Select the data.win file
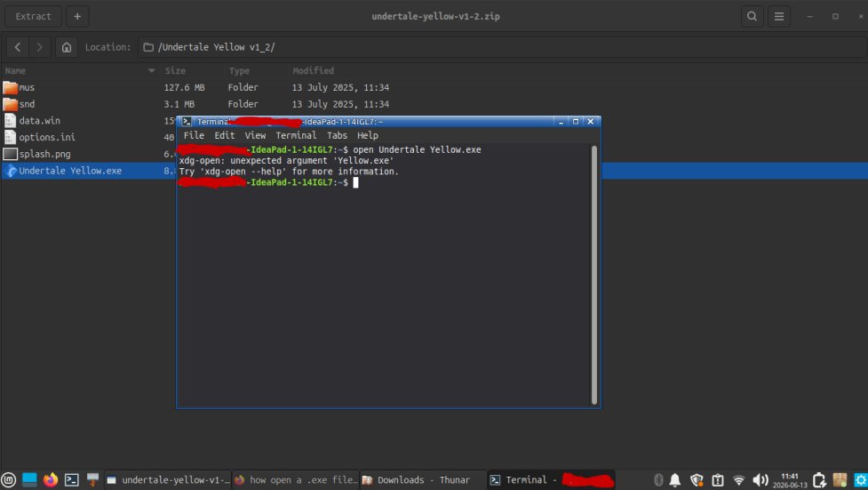Image resolution: width=868 pixels, height=490 pixels. pyautogui.click(x=40, y=121)
